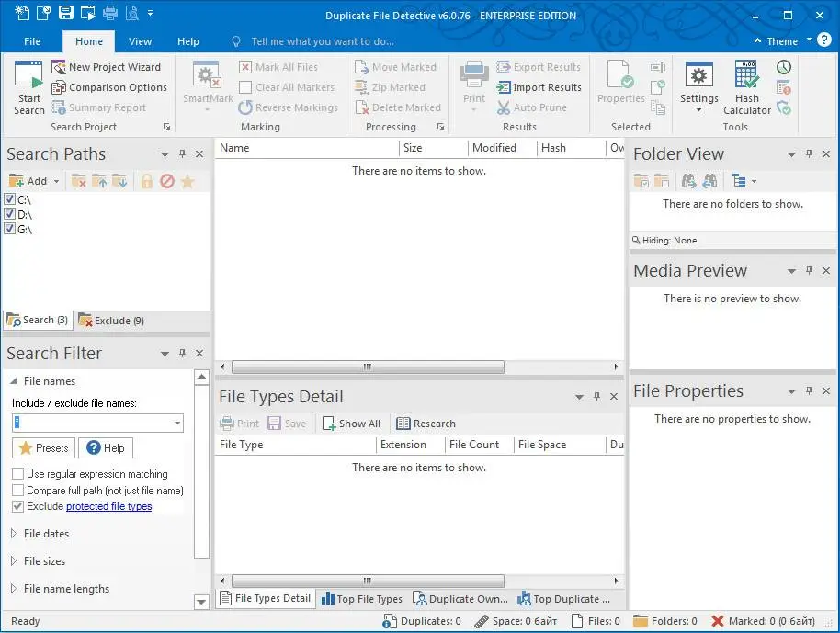Follow the protected file types link
The width and height of the screenshot is (840, 633).
[x=108, y=506]
